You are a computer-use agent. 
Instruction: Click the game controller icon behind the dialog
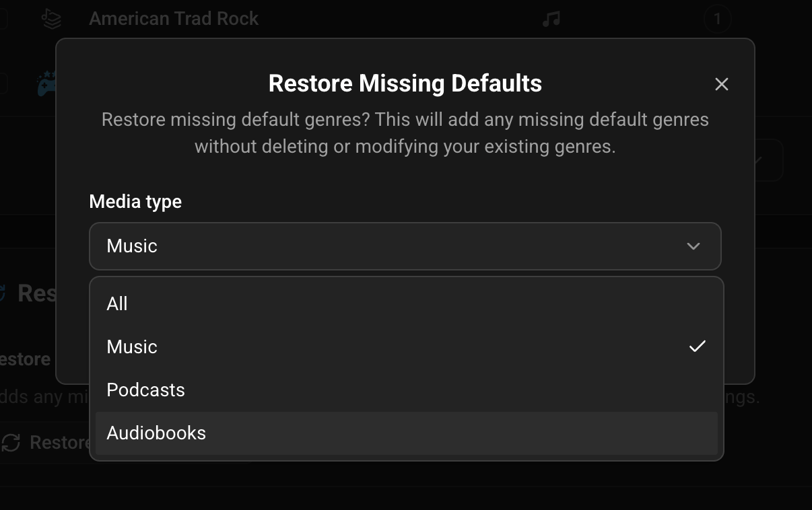coord(46,85)
